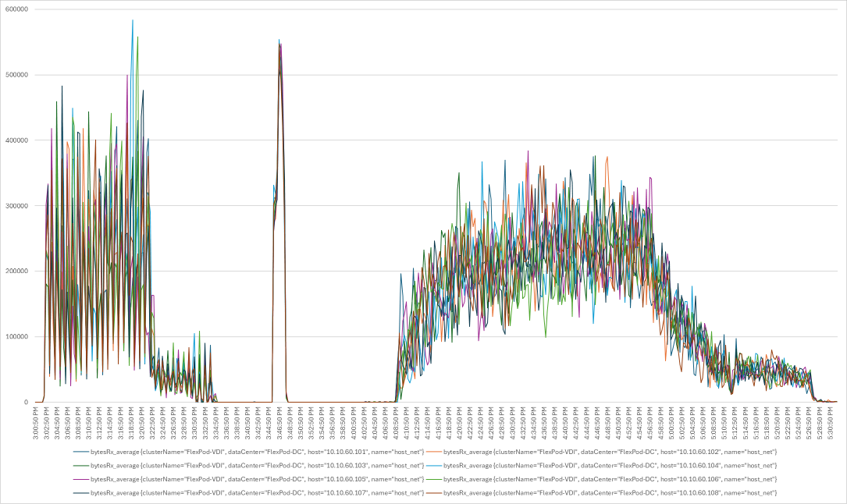This screenshot has height=504, width=847.
Task: Select legend text for host "10.10.60.101"
Action: click(257, 452)
